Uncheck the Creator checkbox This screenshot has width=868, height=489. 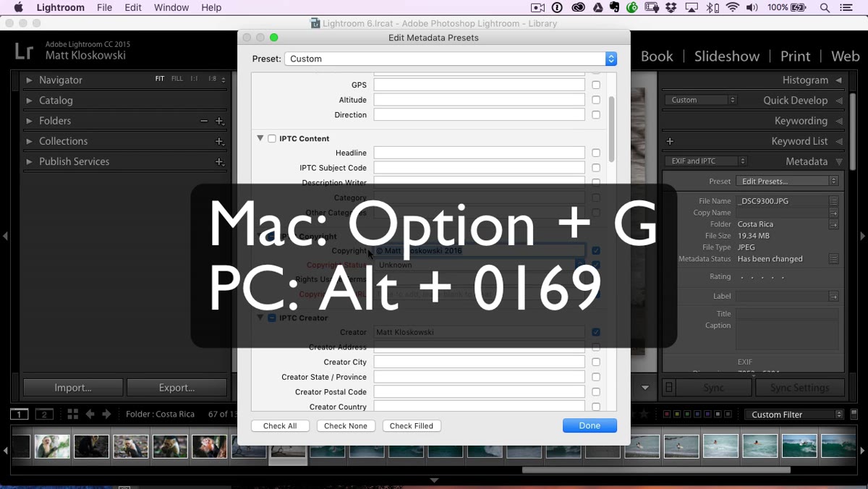(x=596, y=332)
